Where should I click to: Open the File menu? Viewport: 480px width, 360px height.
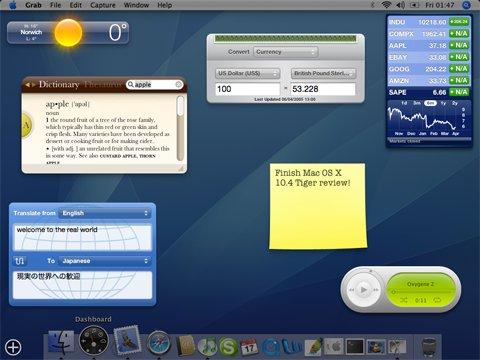(x=55, y=5)
